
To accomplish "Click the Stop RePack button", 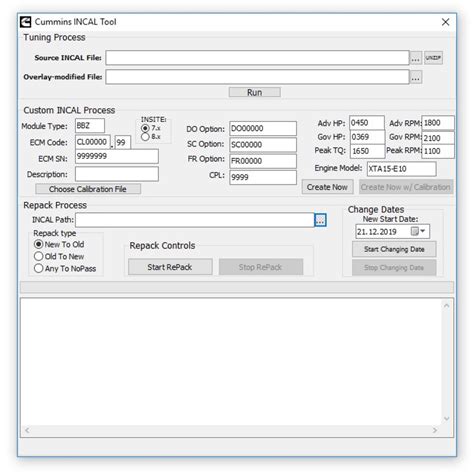I will click(261, 267).
